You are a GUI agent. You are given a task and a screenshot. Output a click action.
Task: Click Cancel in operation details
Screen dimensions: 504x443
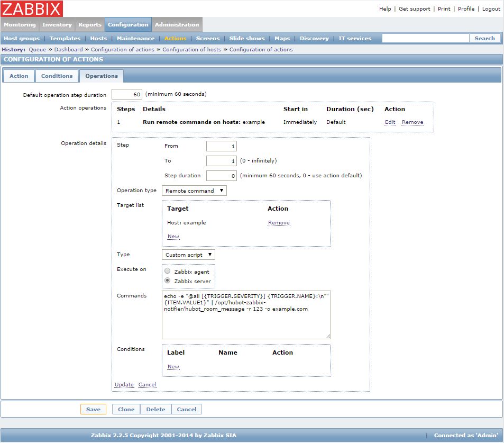[x=147, y=385]
